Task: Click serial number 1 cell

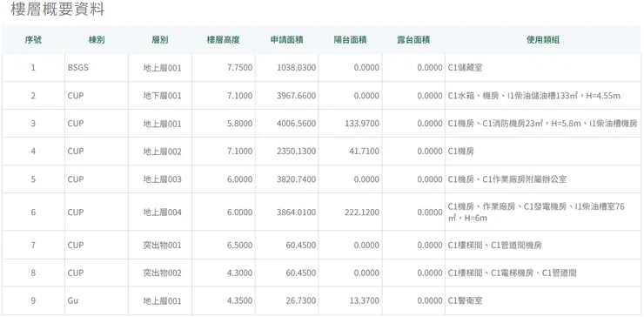Action: point(33,67)
